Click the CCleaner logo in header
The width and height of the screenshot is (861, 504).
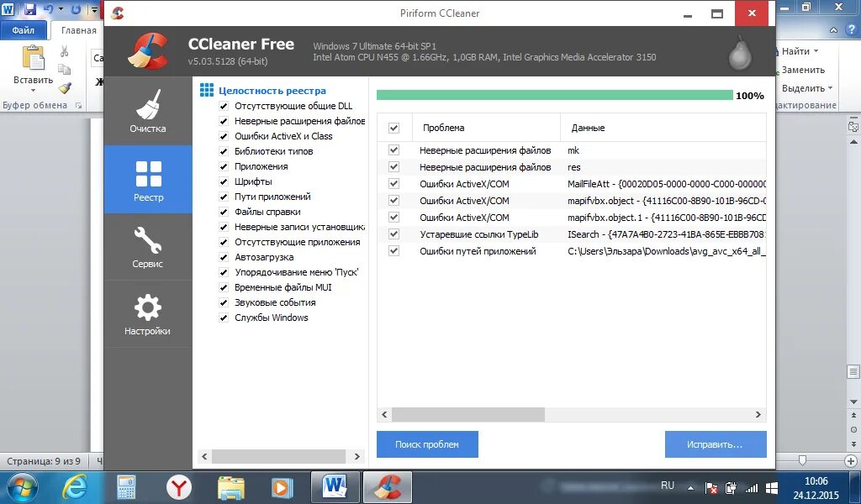click(148, 51)
